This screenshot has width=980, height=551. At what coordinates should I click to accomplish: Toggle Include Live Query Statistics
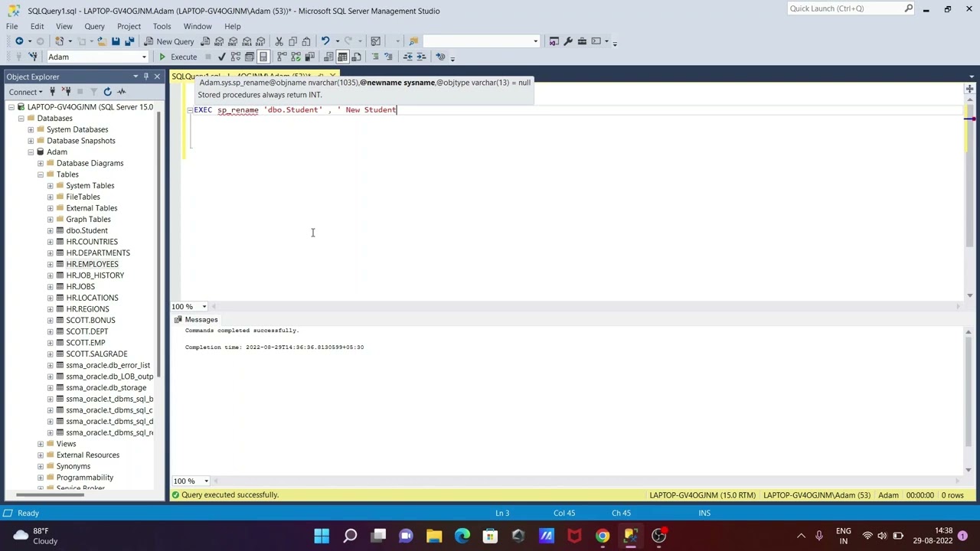[x=296, y=57]
